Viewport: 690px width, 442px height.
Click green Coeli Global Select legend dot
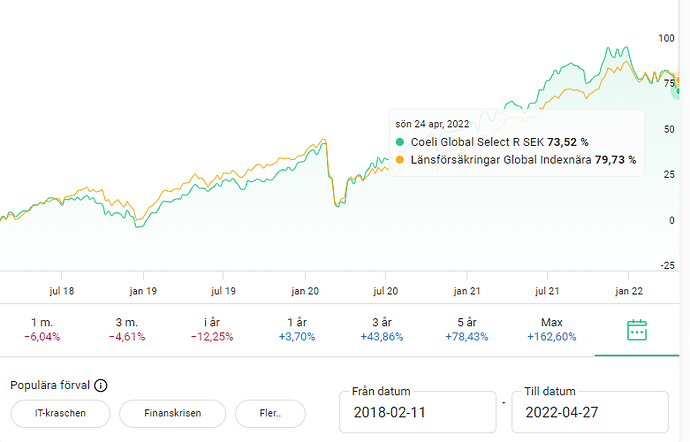click(400, 142)
